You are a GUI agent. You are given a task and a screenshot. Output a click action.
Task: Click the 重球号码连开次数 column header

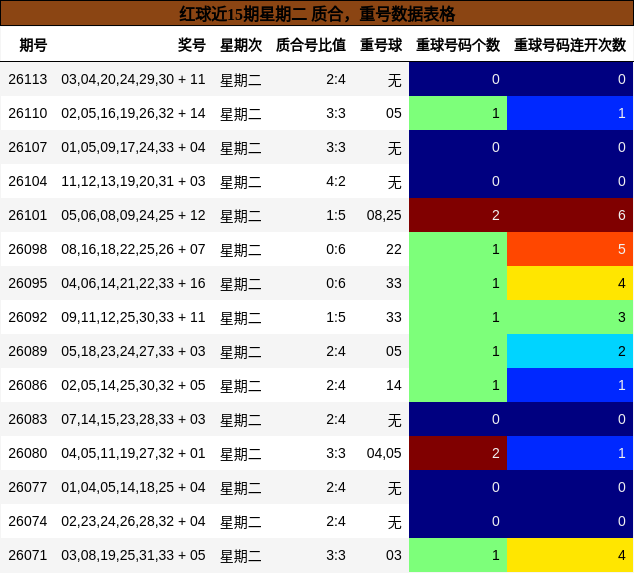(x=570, y=45)
